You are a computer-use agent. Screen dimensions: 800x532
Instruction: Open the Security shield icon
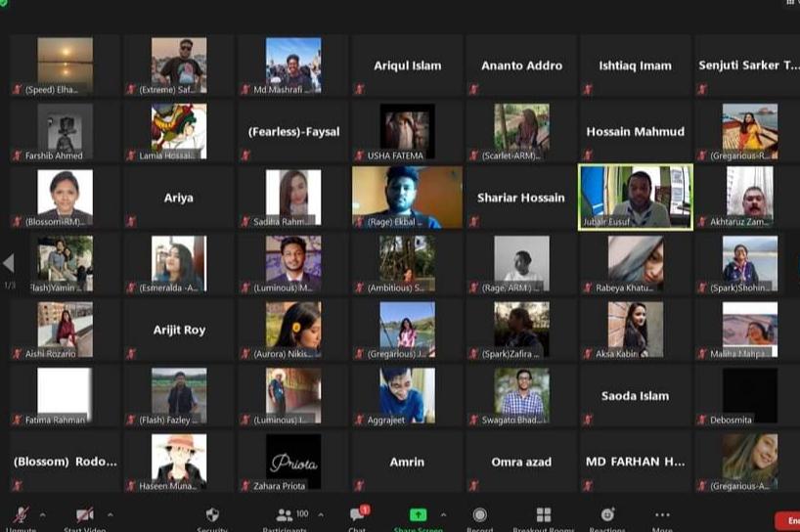212,515
